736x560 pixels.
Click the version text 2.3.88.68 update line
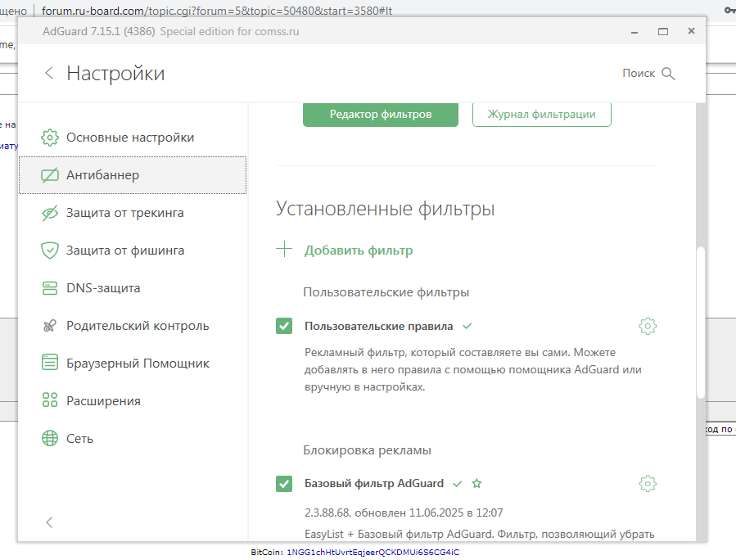pyautogui.click(x=404, y=513)
